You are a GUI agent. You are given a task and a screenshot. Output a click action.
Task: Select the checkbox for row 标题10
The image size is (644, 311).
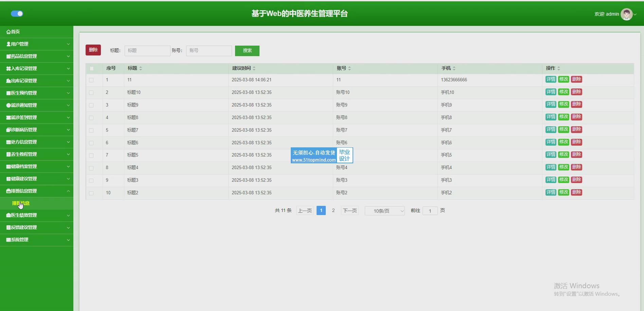coord(91,93)
